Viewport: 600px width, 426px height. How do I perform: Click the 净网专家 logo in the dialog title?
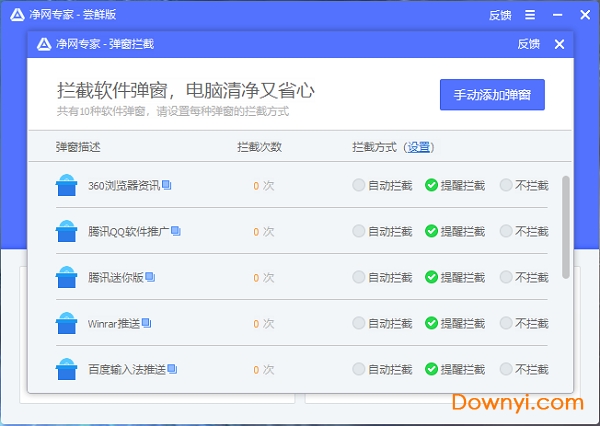43,44
